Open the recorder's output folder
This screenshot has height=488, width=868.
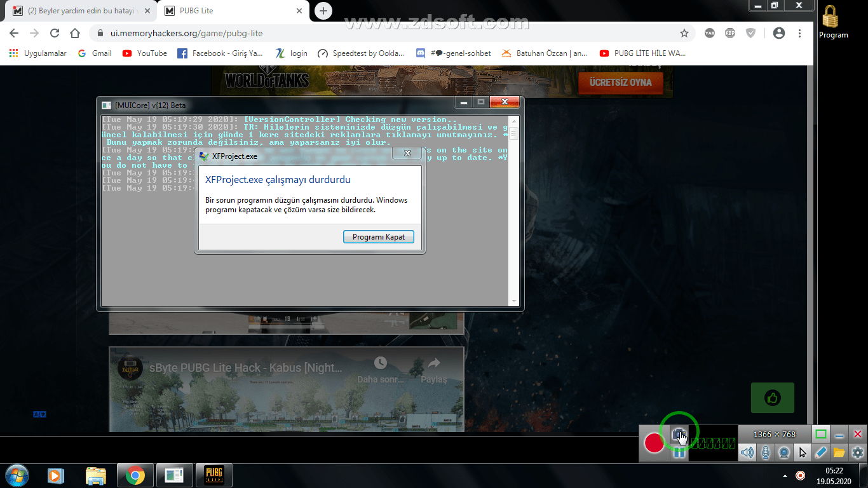click(x=839, y=452)
